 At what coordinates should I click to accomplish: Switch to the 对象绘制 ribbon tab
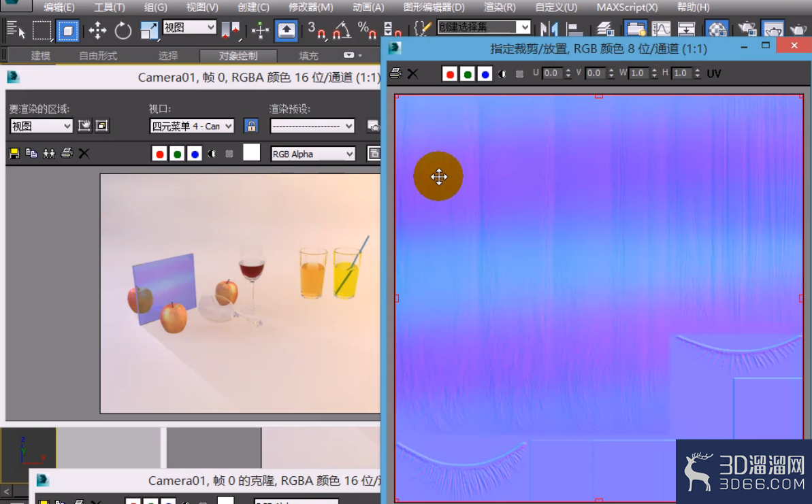238,55
